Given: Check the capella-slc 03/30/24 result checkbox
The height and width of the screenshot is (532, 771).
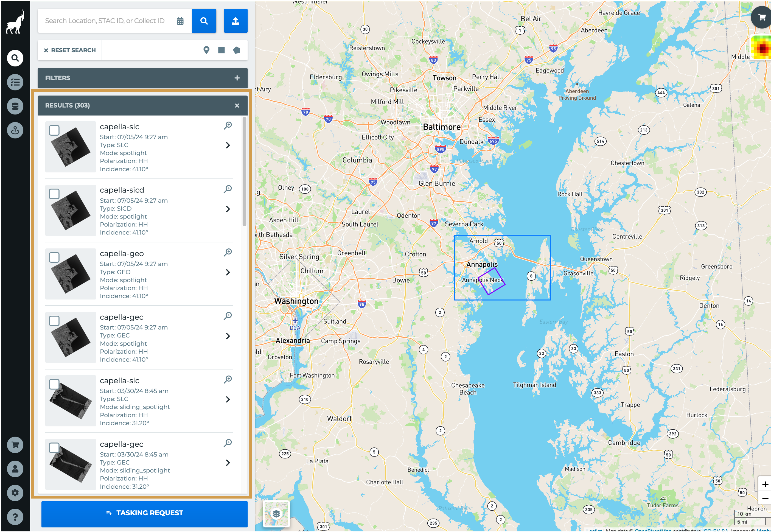Looking at the screenshot, I should pos(54,384).
